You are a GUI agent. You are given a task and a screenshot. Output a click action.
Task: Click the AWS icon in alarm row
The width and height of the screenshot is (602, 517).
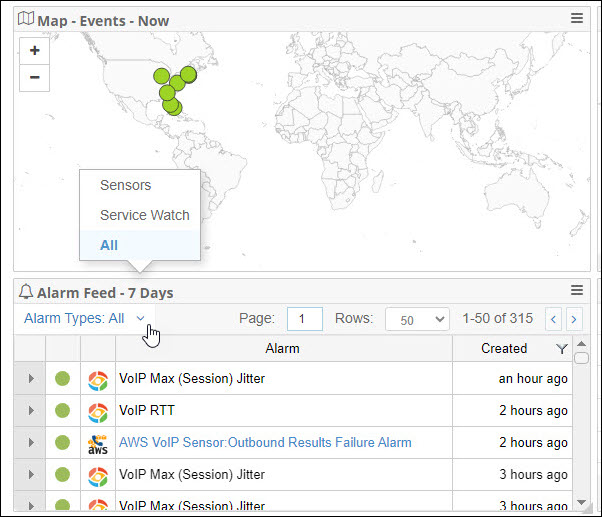98,443
